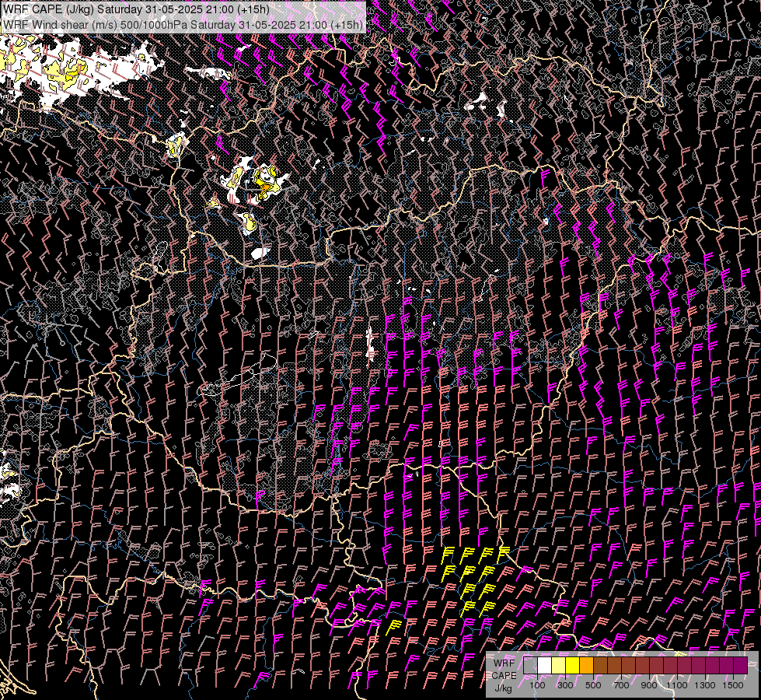
Task: Click the 1500 legend tick label
Action: pos(733,685)
